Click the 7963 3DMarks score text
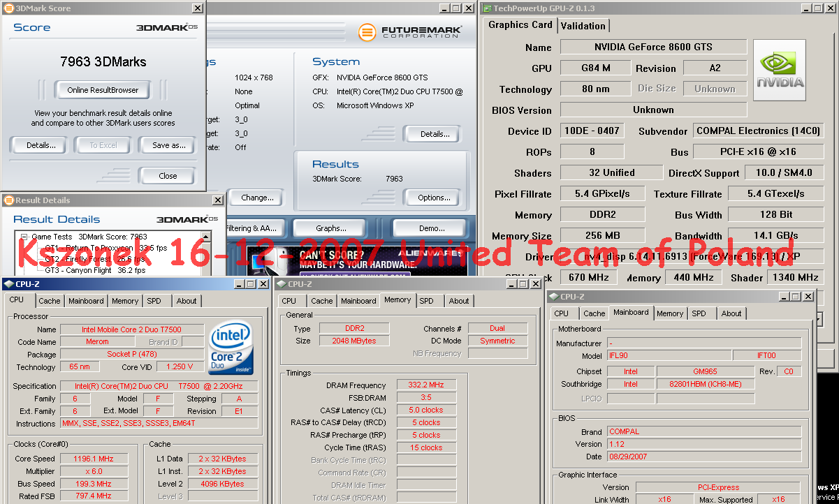The image size is (839, 504). pos(103,61)
